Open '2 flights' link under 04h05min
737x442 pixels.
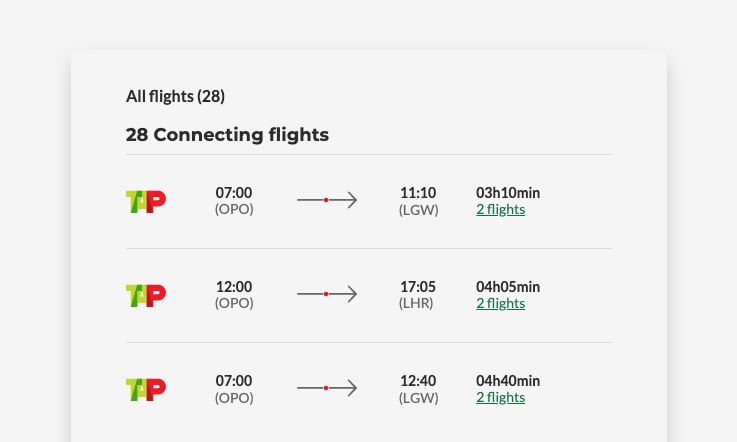(x=500, y=304)
